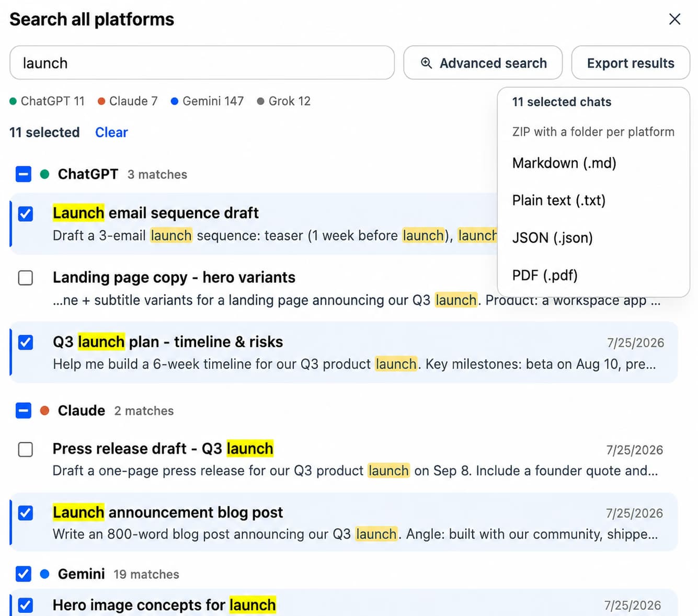The height and width of the screenshot is (616, 698).
Task: Filter by Claude 7 platform chip
Action: coord(128,101)
